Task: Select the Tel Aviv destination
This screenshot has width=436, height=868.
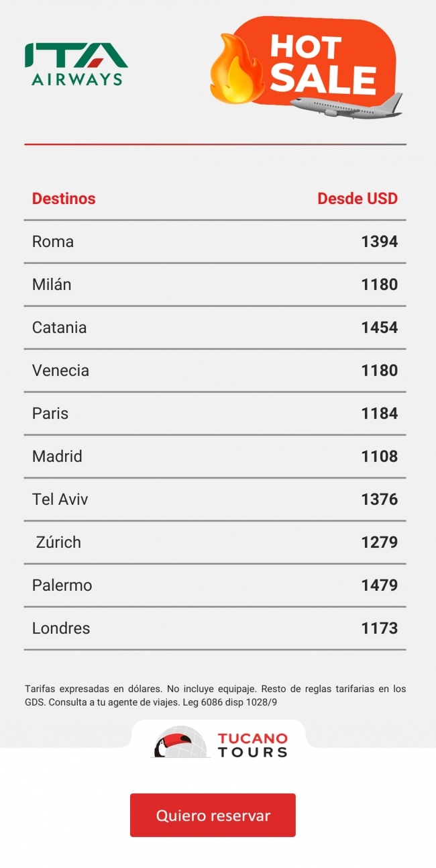Action: 60,499
